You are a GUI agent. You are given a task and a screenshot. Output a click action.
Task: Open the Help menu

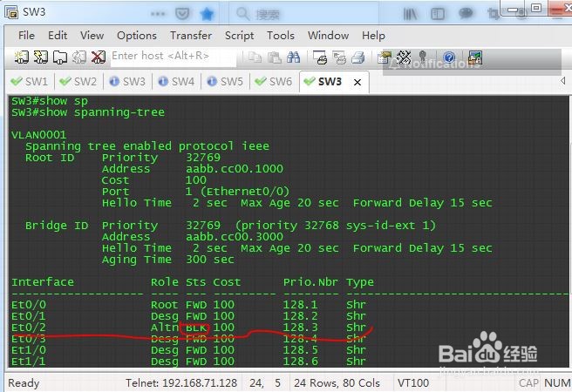point(373,36)
